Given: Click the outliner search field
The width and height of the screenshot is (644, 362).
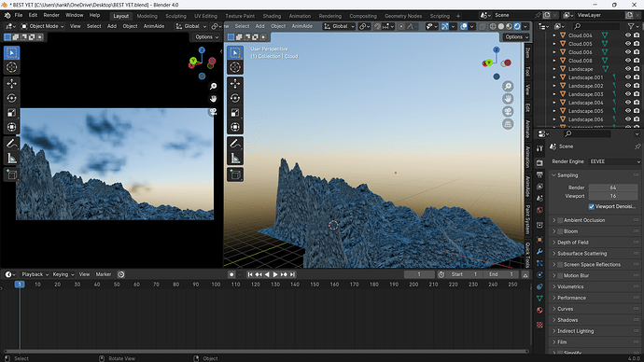Looking at the screenshot, I should click(x=596, y=26).
